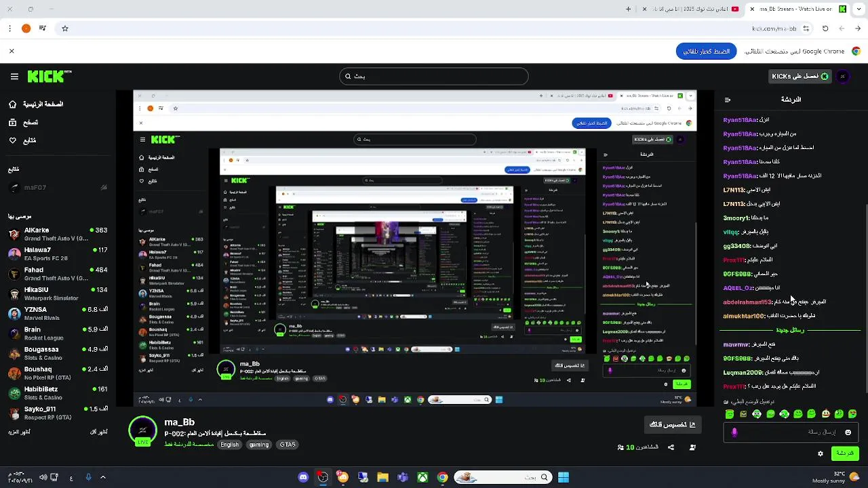The image size is (868, 488).
Task: Click Chrome's blue set-as-default button
Action: click(x=706, y=51)
